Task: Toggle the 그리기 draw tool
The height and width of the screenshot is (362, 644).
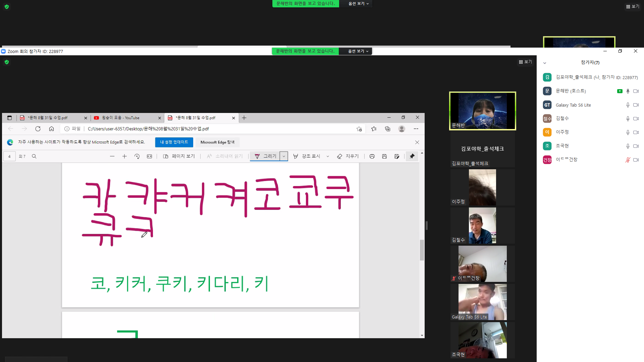Action: pyautogui.click(x=265, y=156)
